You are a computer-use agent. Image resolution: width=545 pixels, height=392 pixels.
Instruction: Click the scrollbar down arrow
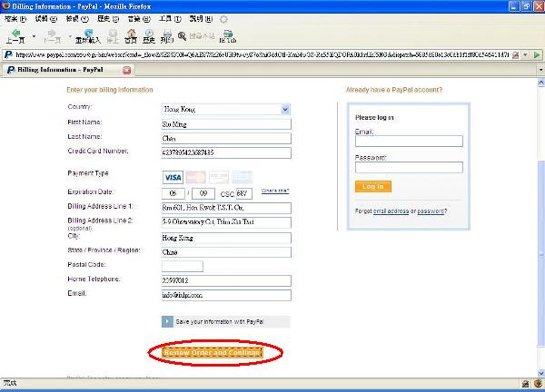point(540,373)
